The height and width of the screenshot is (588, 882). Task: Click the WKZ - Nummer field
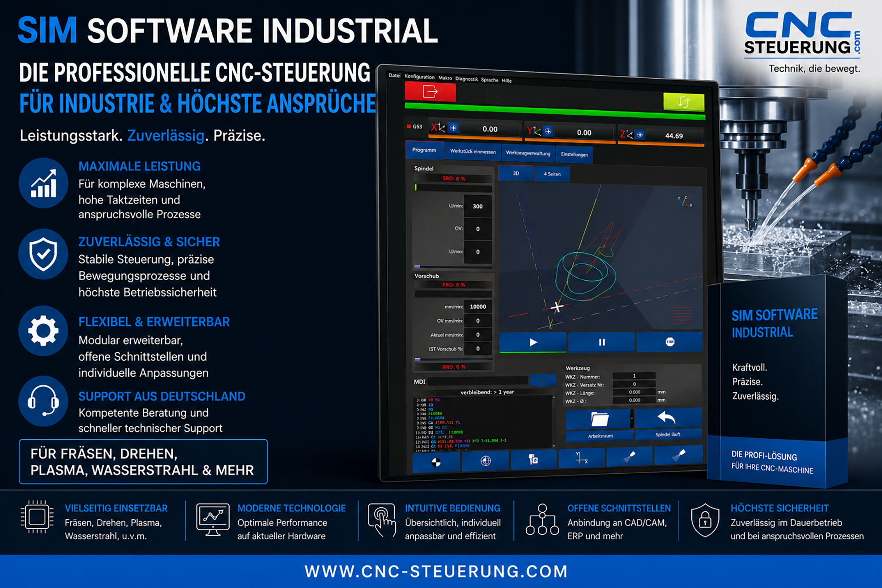pos(634,376)
